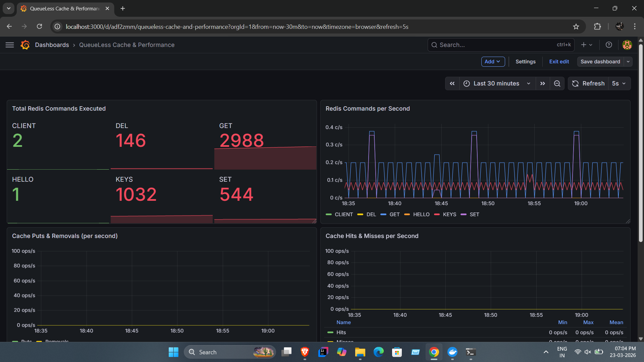Open Total Redis Commands Executed panel title
The image size is (644, 362).
pos(59,109)
